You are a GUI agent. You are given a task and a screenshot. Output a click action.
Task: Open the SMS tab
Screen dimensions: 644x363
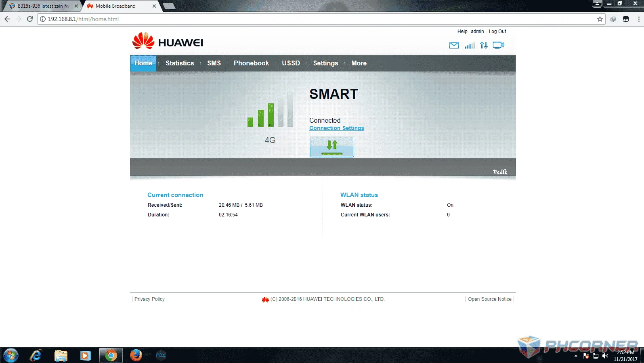tap(214, 63)
